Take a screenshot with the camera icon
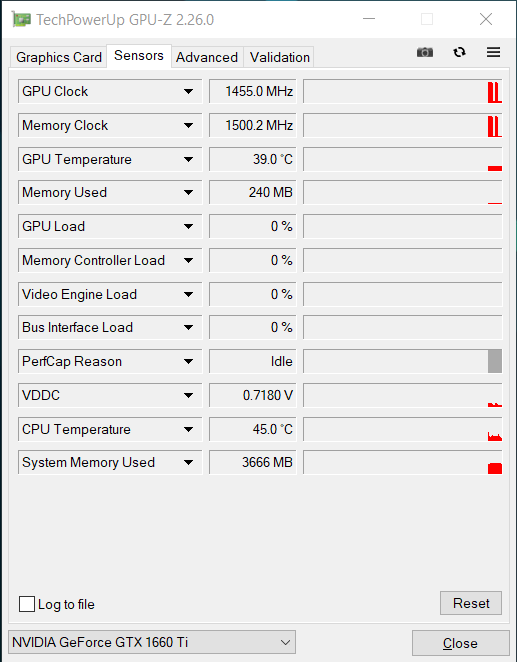The width and height of the screenshot is (517, 662). 425,52
